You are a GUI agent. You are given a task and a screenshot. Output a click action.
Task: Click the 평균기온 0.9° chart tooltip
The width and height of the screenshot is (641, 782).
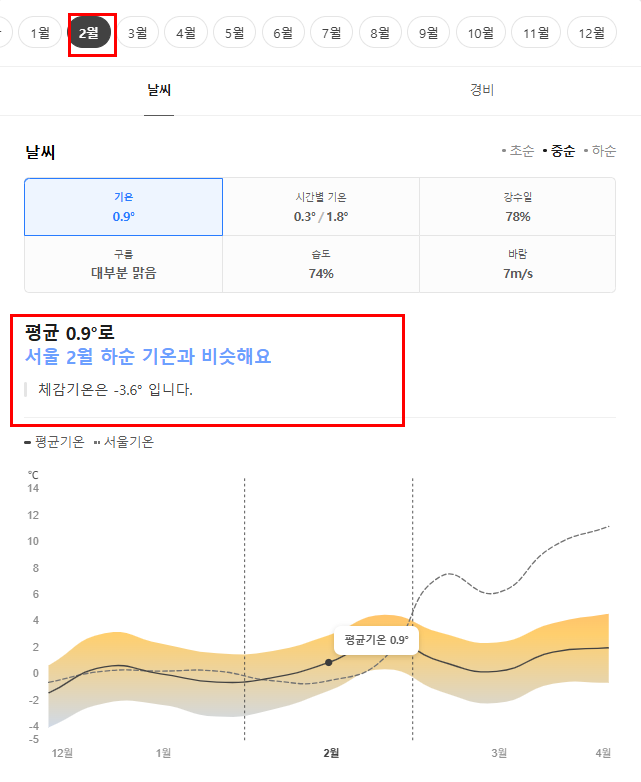click(376, 640)
